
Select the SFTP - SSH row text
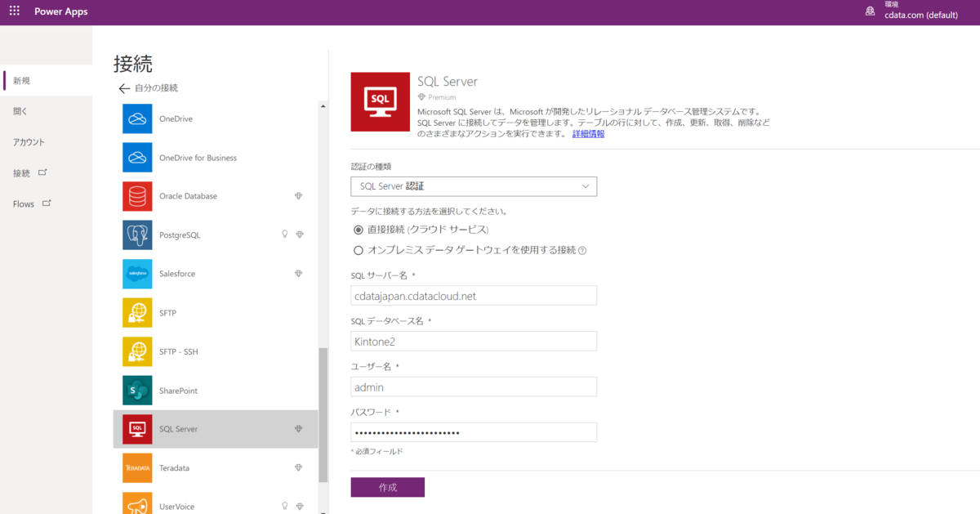coord(179,351)
